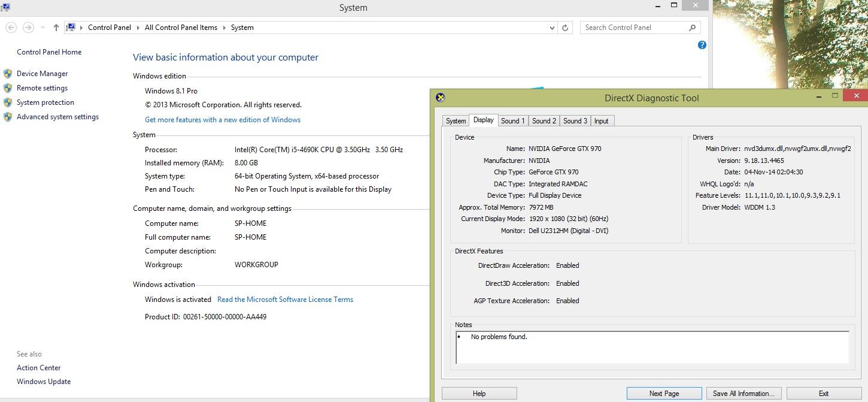This screenshot has height=402, width=868.
Task: Maximize the System window
Action: 674,5
